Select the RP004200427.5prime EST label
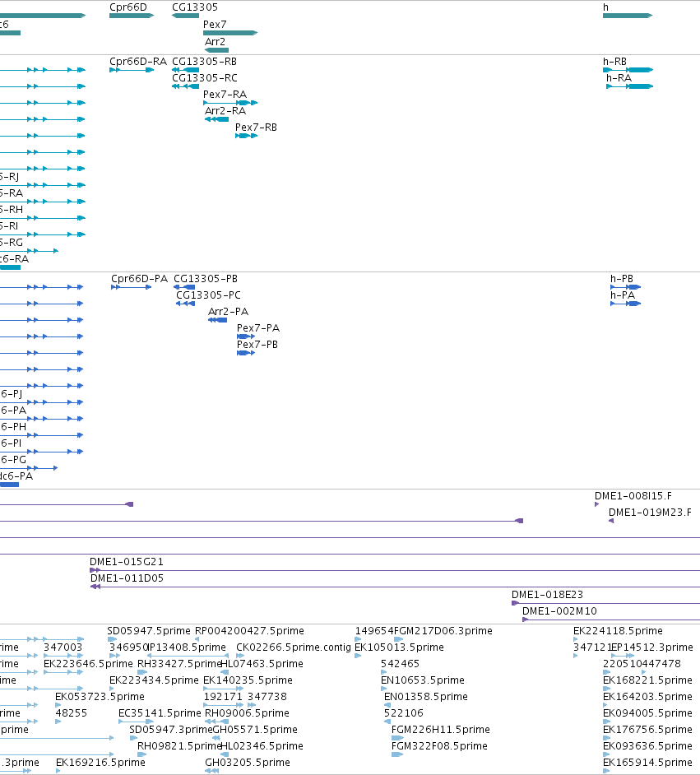The image size is (700, 775). pos(249,631)
